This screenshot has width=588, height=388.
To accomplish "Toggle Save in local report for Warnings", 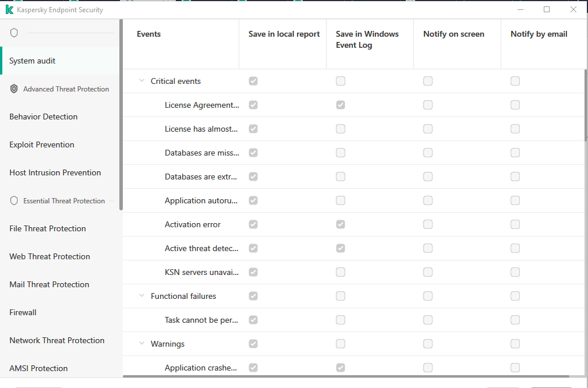I will pyautogui.click(x=253, y=344).
